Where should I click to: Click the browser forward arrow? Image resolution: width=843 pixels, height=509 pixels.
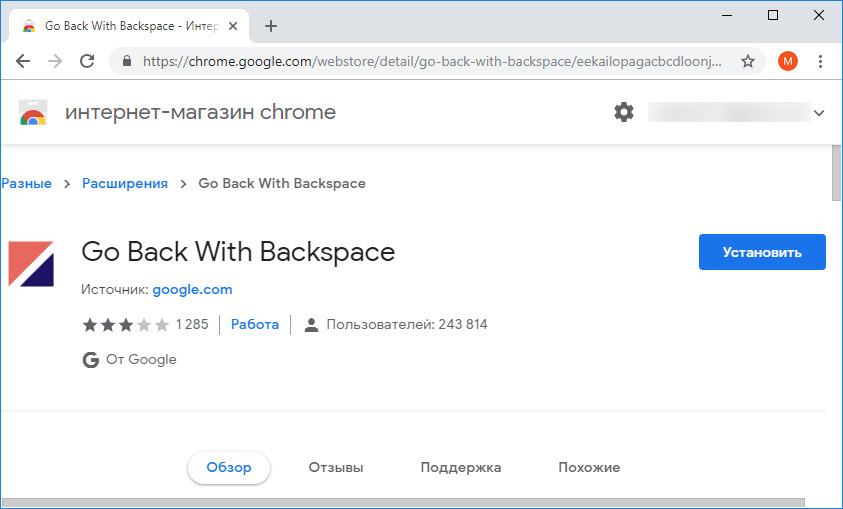click(x=55, y=61)
